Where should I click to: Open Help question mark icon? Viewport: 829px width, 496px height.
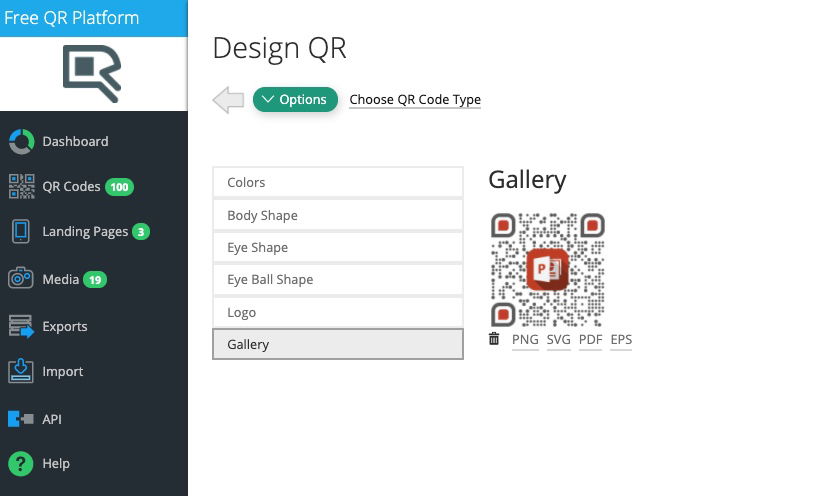coord(21,464)
